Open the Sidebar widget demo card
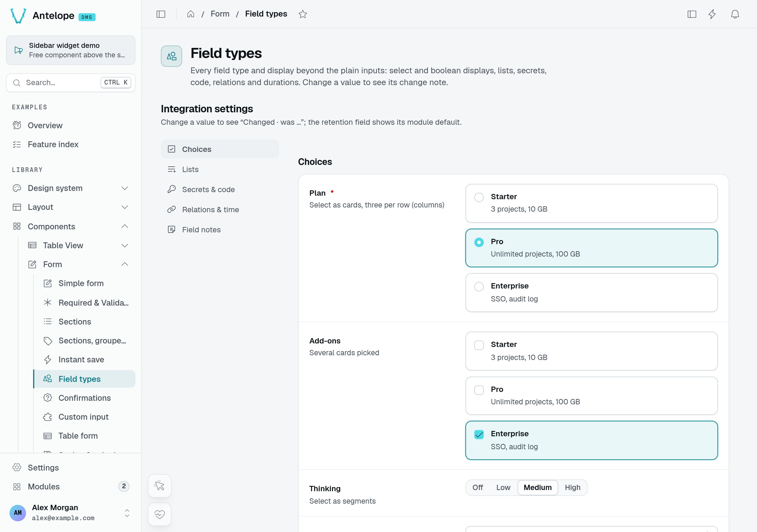Image resolution: width=757 pixels, height=532 pixels. (x=71, y=50)
